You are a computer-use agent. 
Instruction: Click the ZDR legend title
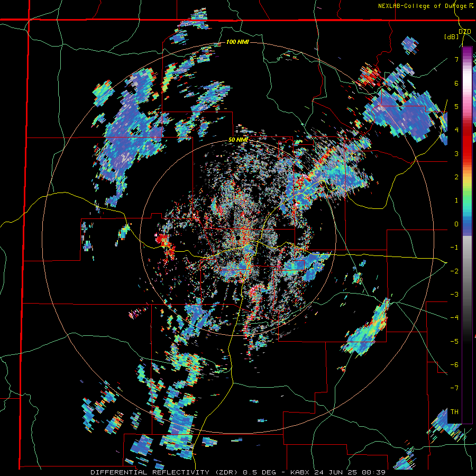tap(464, 32)
